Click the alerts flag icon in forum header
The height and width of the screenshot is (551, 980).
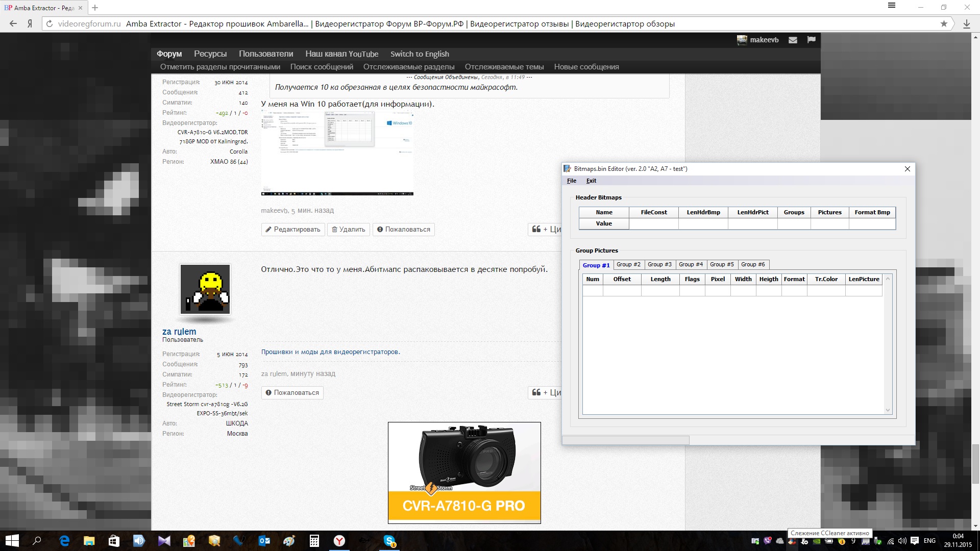(811, 40)
